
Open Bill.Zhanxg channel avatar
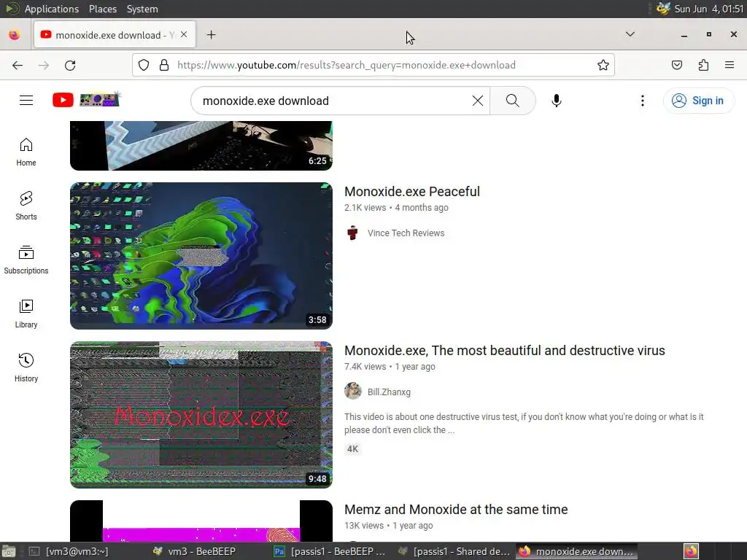(x=352, y=392)
